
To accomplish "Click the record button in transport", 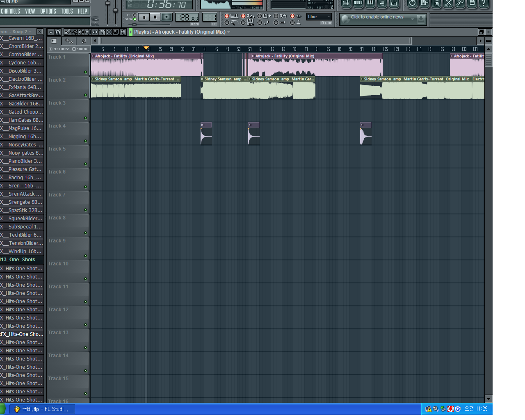I will [167, 17].
